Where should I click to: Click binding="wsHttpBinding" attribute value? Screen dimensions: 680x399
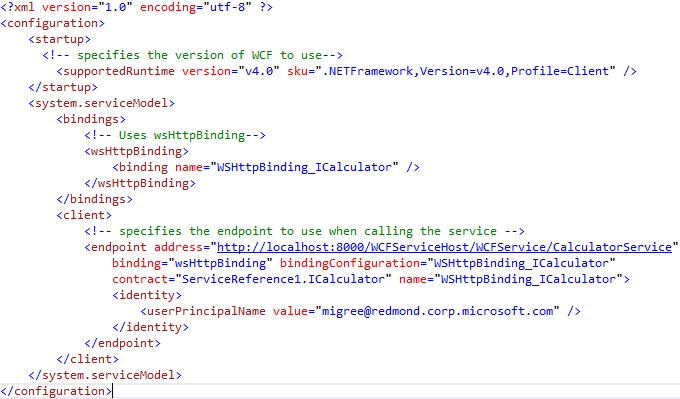pos(220,263)
